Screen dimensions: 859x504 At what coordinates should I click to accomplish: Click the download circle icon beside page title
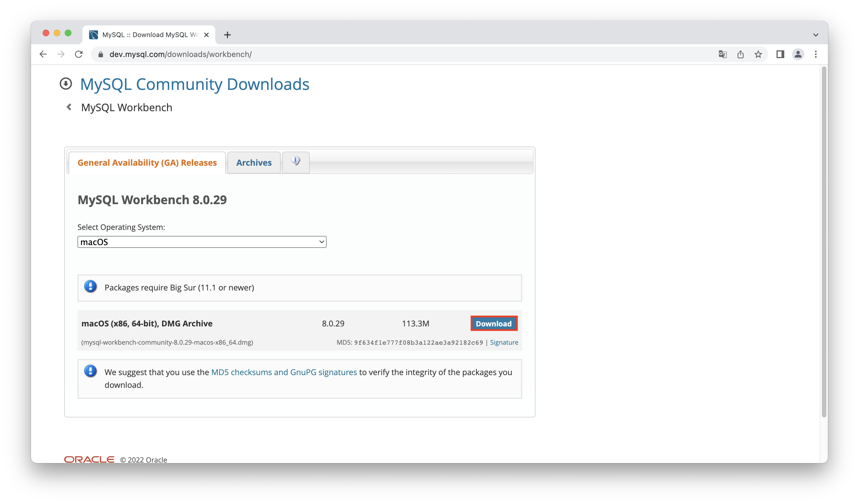point(66,84)
